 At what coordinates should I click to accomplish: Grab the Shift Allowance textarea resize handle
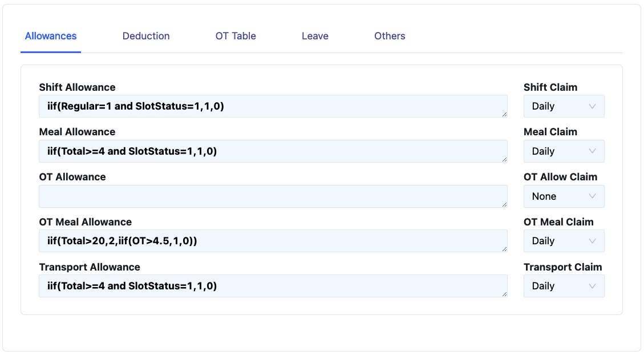pyautogui.click(x=504, y=114)
